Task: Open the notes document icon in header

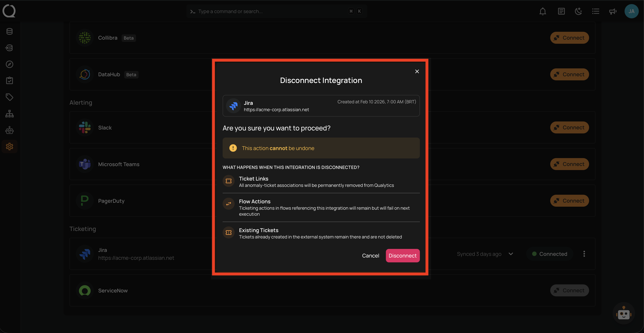Action: tap(561, 11)
